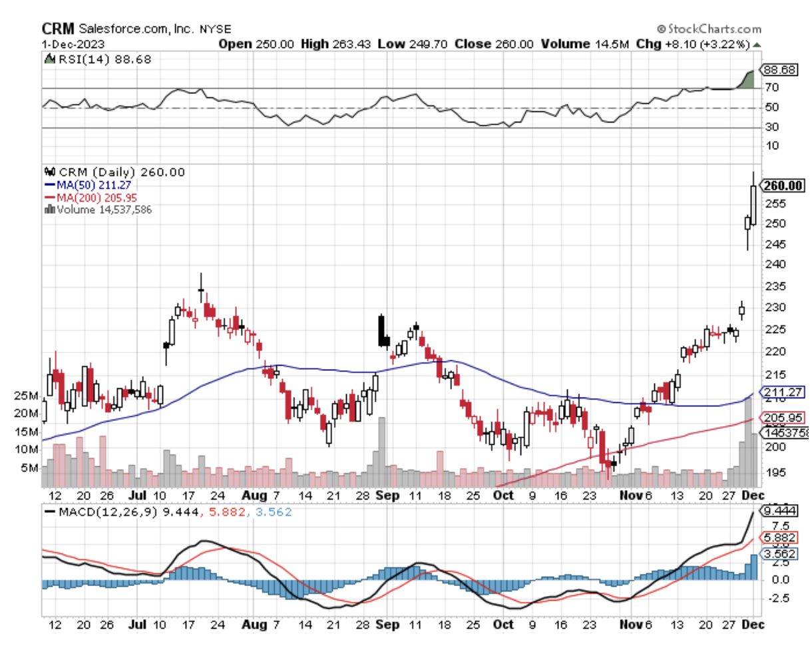Click the candlestick icon beside CRM (Daily)

click(49, 172)
